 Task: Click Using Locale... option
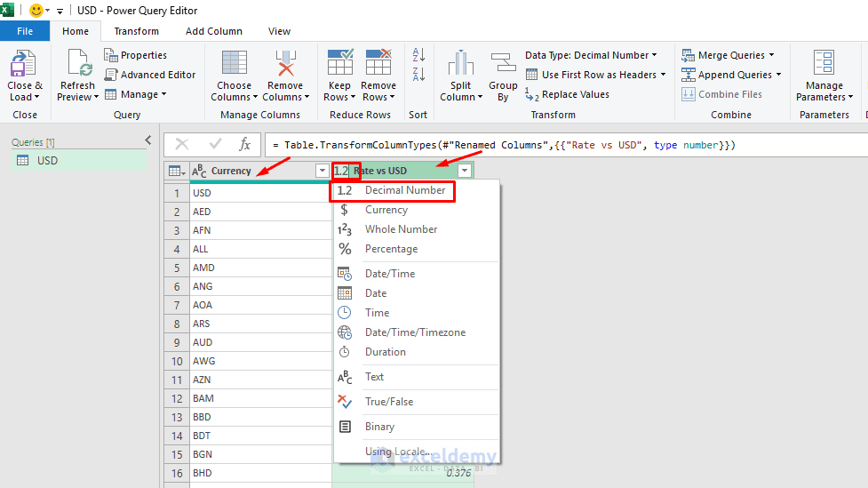click(417, 452)
